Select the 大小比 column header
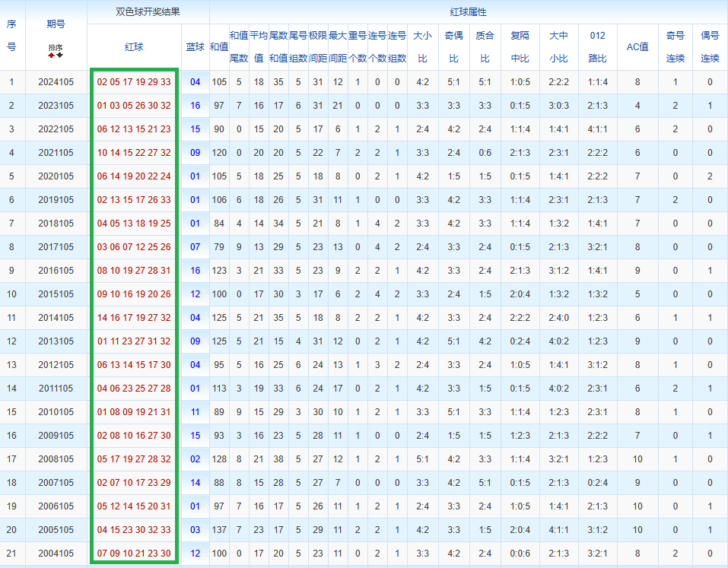The image size is (728, 568). pyautogui.click(x=422, y=47)
